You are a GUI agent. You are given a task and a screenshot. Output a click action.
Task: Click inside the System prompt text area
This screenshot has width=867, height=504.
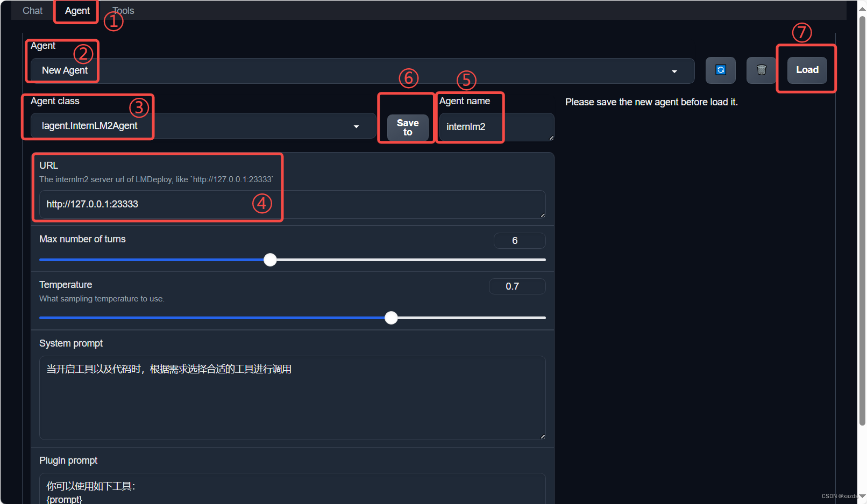[292, 398]
